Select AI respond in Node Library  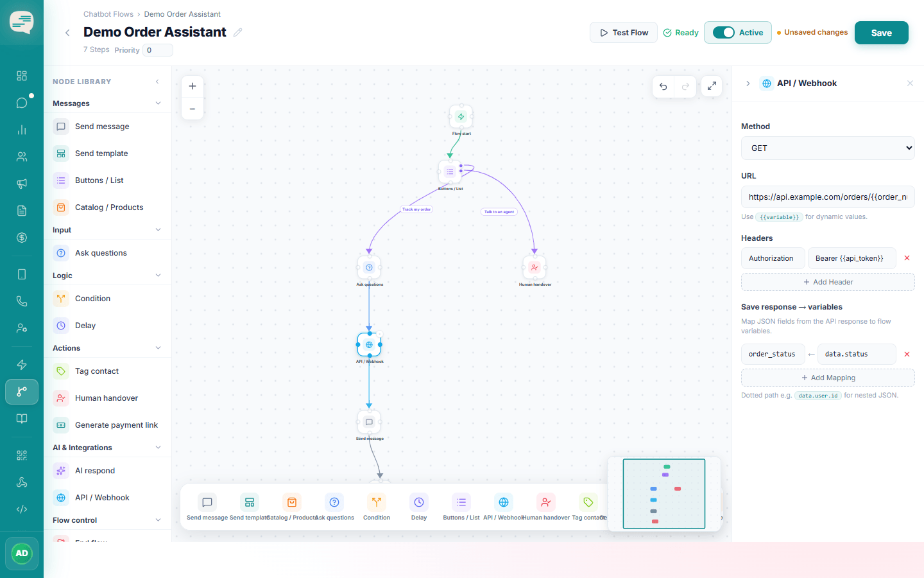[x=108, y=471]
